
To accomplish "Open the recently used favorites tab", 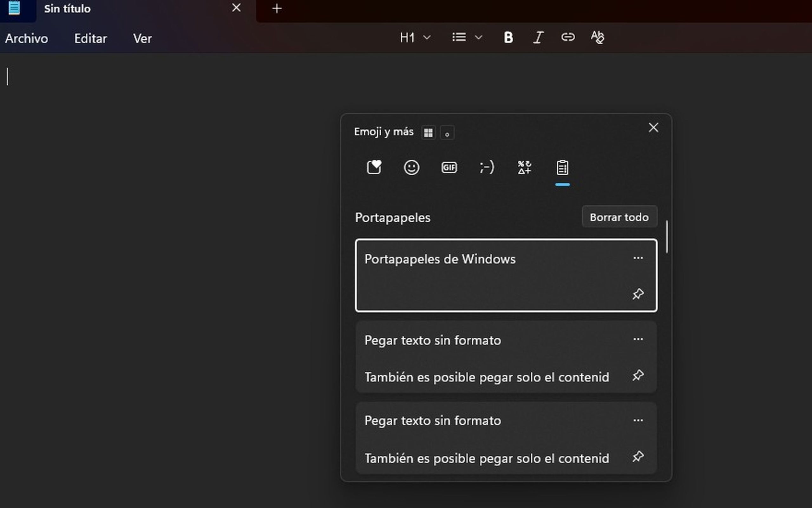I will (374, 167).
